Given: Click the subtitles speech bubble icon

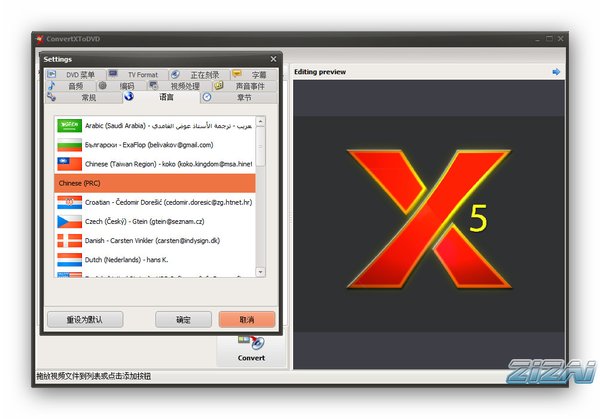Looking at the screenshot, I should coord(237,73).
